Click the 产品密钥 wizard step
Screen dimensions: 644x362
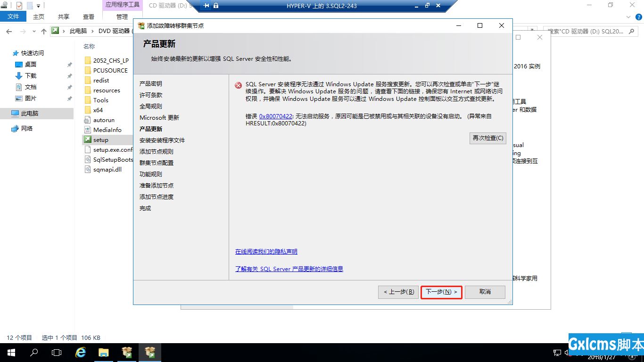tap(151, 83)
